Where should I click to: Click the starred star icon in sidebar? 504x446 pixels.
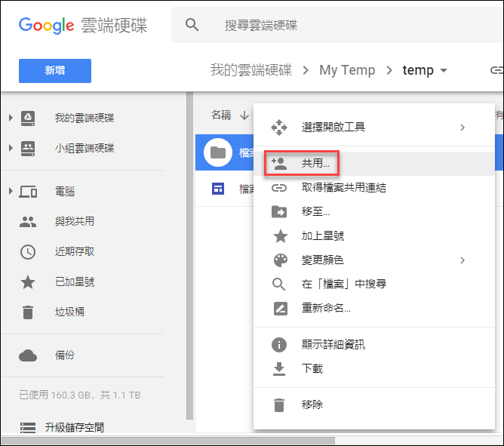[28, 282]
